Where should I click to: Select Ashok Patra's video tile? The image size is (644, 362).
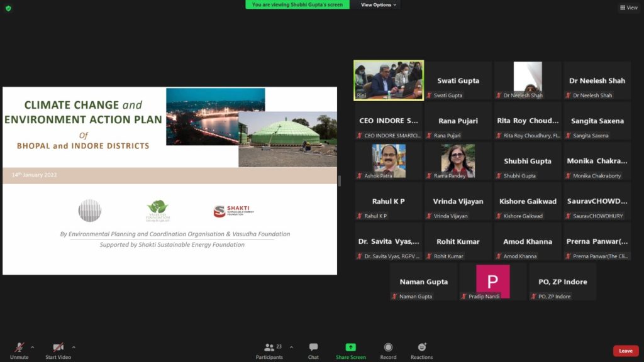tap(389, 161)
